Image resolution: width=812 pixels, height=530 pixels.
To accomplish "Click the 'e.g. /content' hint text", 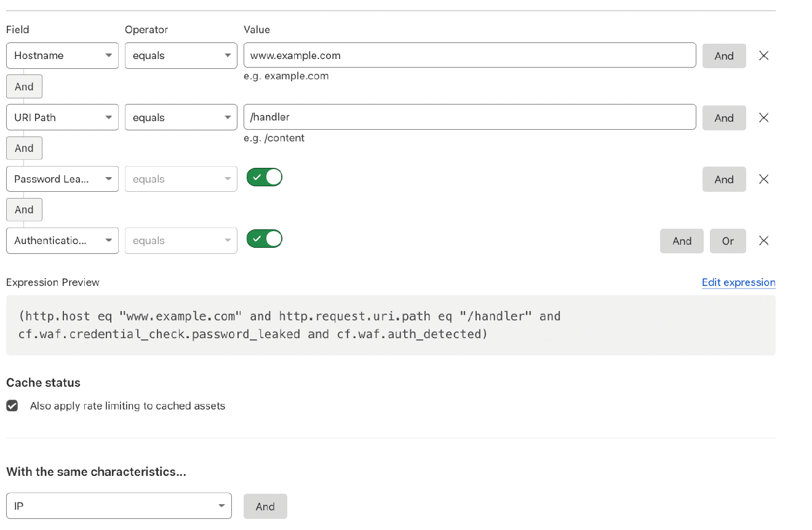I will tap(274, 138).
